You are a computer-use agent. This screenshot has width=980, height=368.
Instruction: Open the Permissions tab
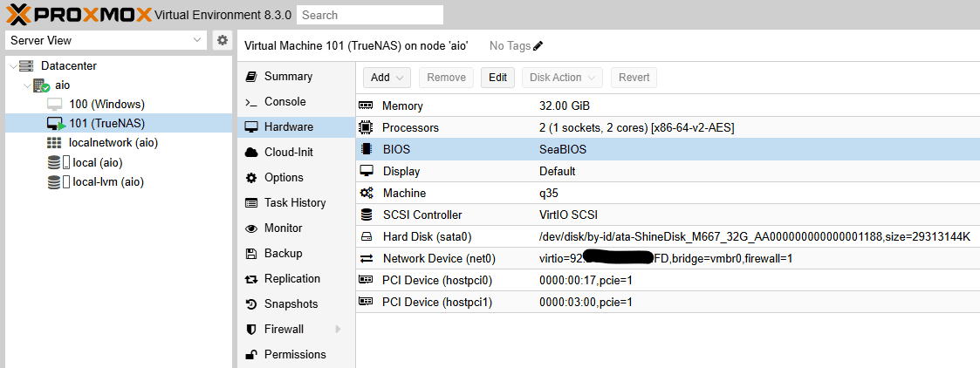(x=296, y=355)
